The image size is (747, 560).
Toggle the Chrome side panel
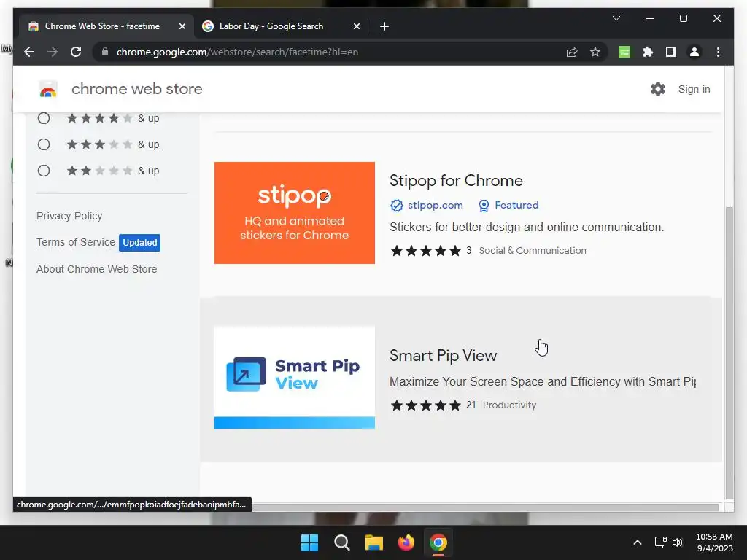click(671, 52)
